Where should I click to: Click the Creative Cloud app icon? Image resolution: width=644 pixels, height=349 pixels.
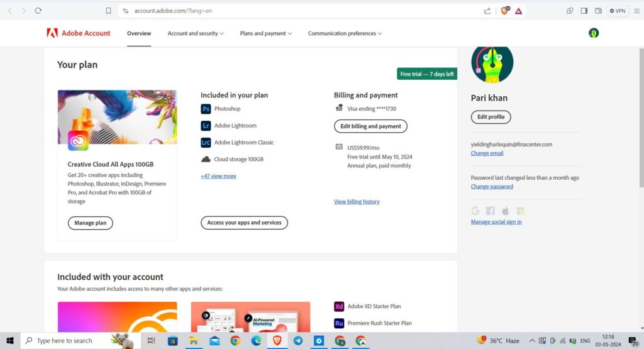78,141
